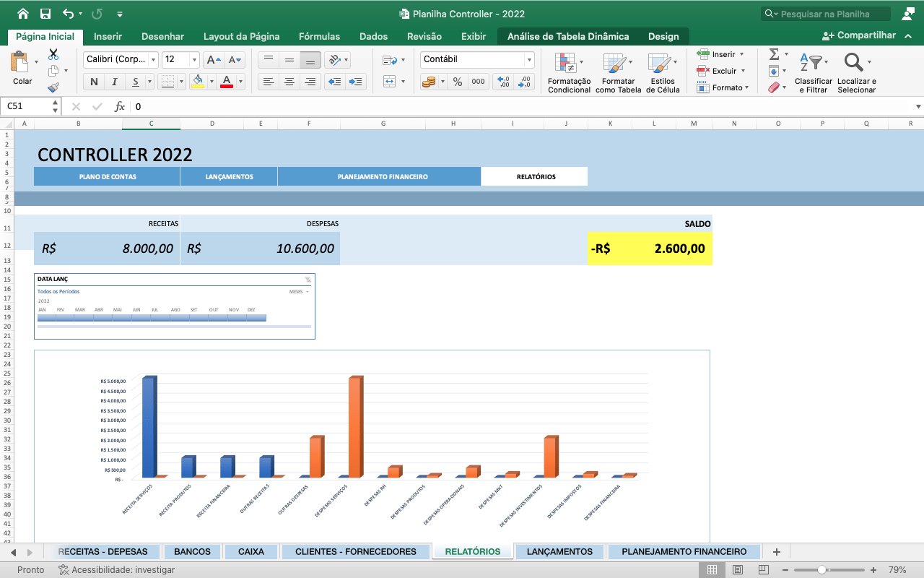
Task: Open Estilos de Célula gallery
Action: pos(663,72)
